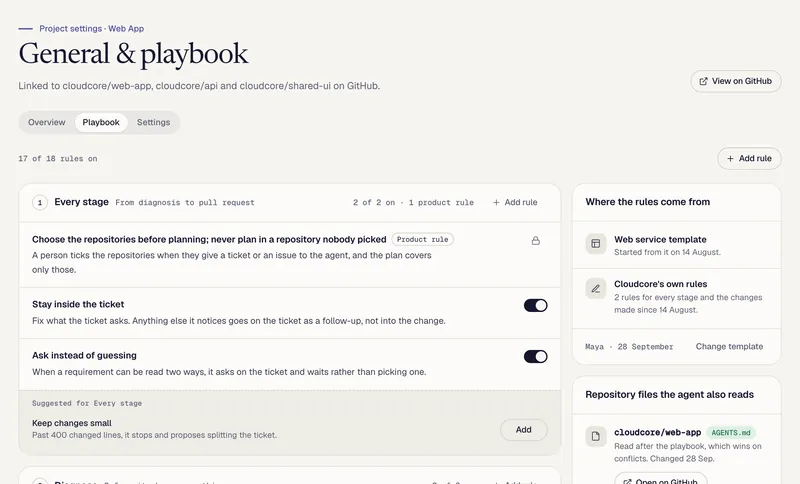Click 'Web service template' title
The height and width of the screenshot is (484, 800).
[x=660, y=240]
